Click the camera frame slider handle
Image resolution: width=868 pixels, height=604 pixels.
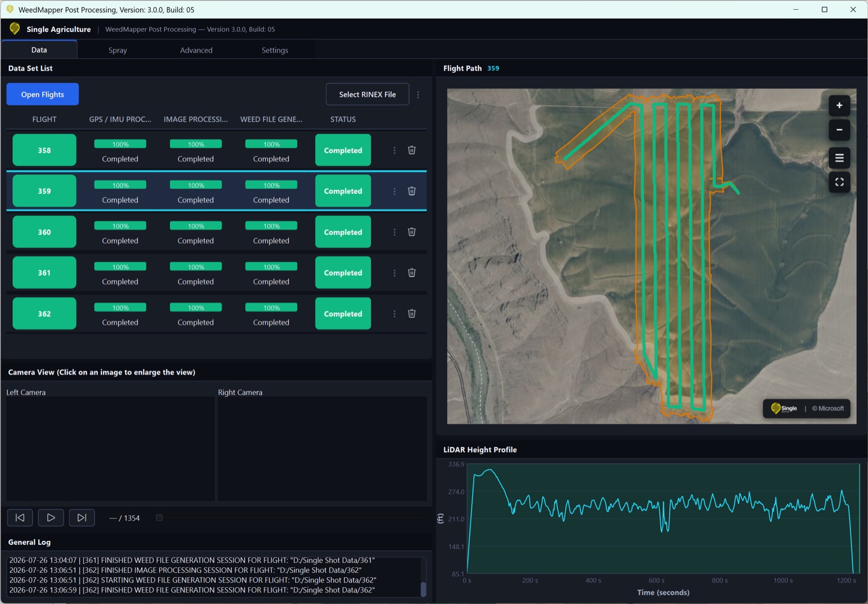pyautogui.click(x=159, y=518)
